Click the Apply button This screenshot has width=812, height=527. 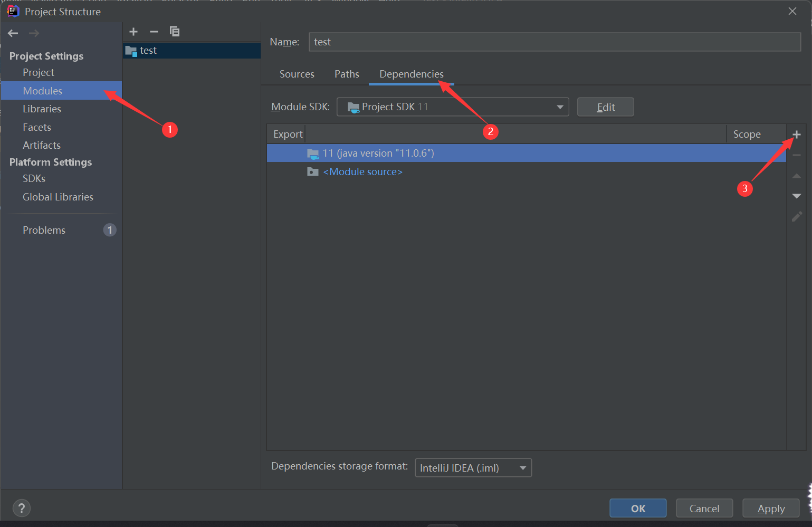click(771, 509)
